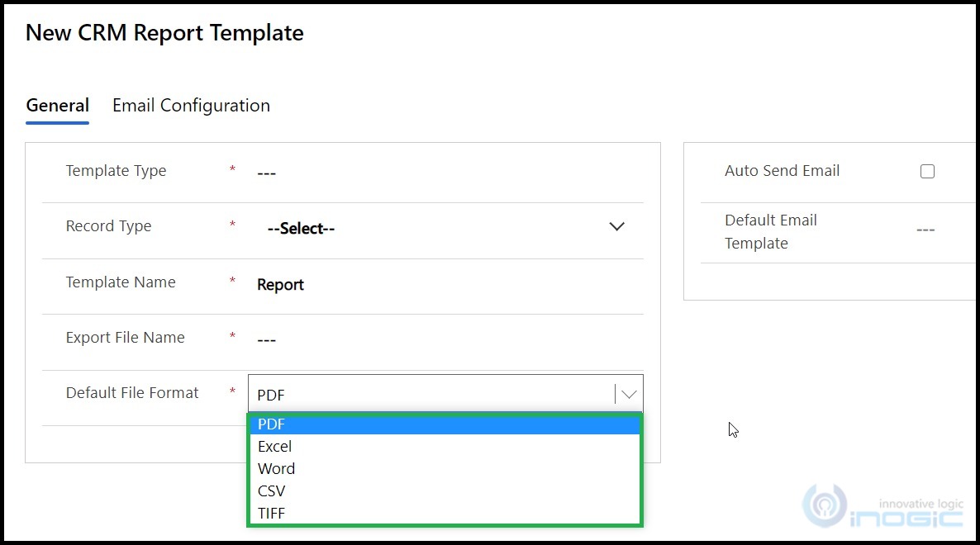Open the Record Type --Select-- dropdown
The width and height of the screenshot is (980, 545).
(x=445, y=228)
